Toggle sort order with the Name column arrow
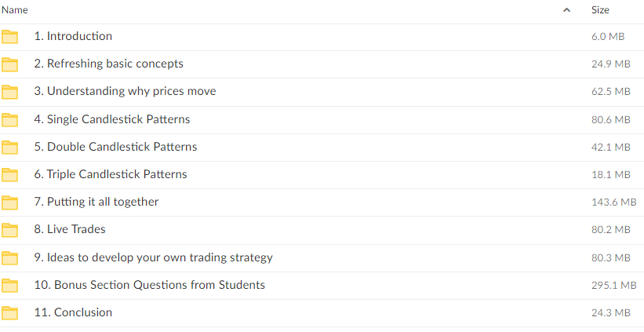Image resolution: width=644 pixels, height=332 pixels. click(566, 11)
